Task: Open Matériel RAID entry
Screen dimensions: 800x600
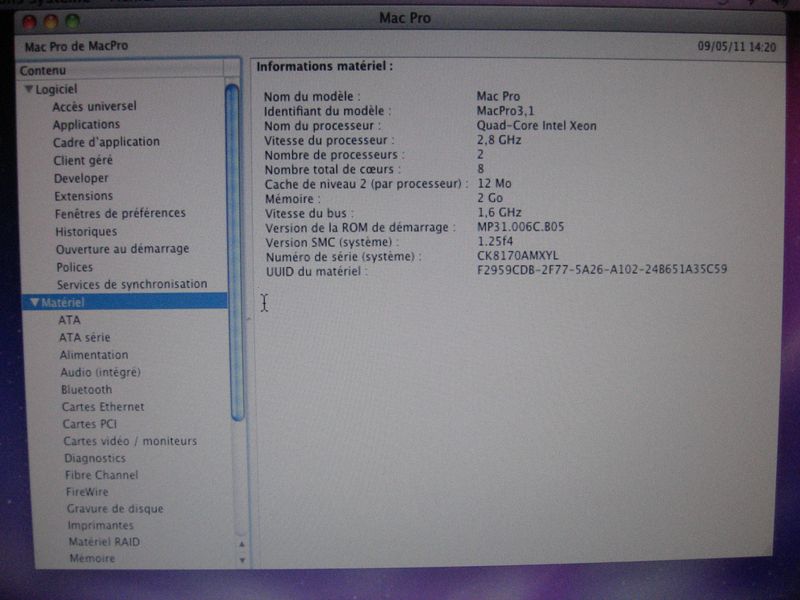Action: [x=104, y=542]
